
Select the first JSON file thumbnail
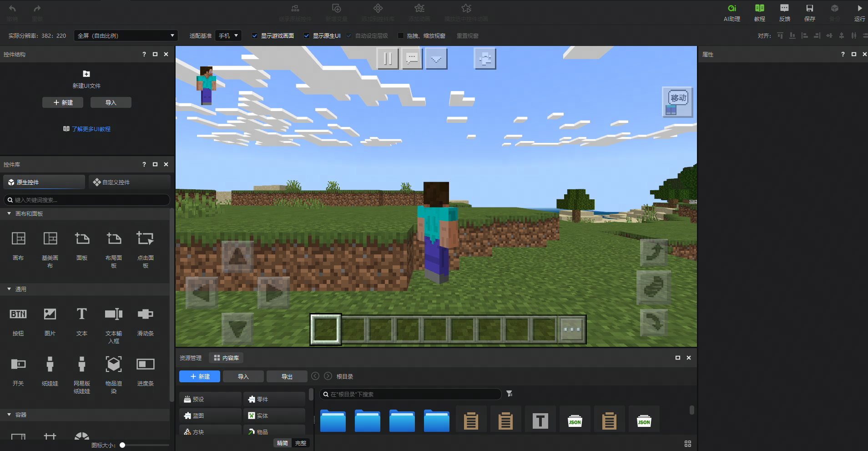coord(575,420)
